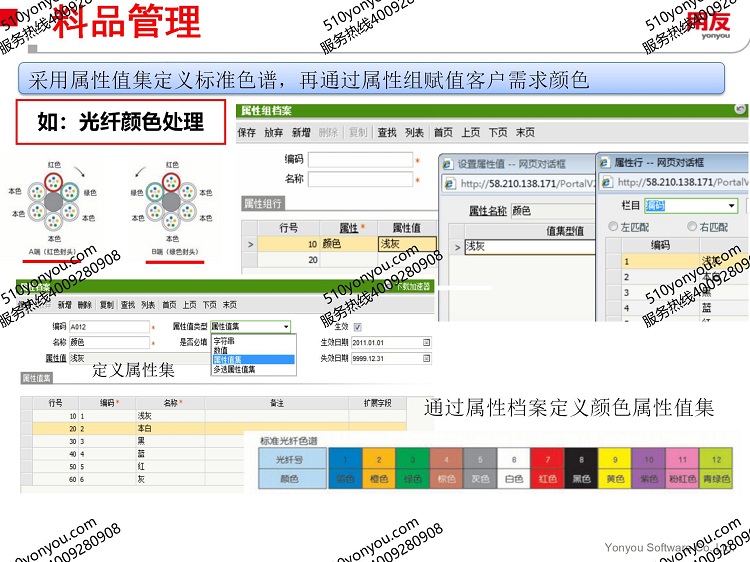Image resolution: width=750 pixels, height=562 pixels.
Task: Open the 栏目 dropdown in 属性行 dialog
Action: (x=733, y=206)
